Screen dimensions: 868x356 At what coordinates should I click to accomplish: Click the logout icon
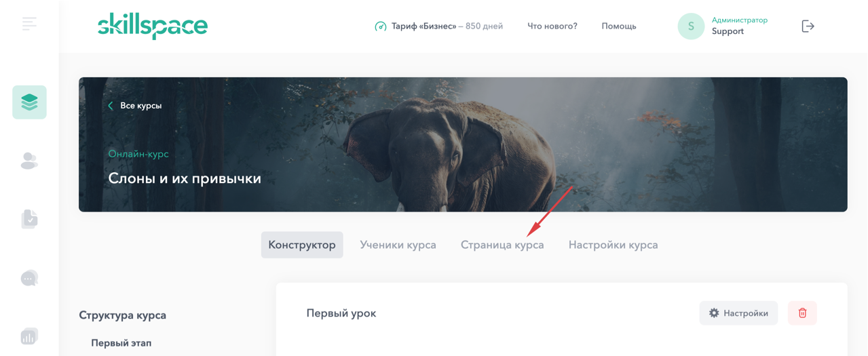[x=808, y=26]
